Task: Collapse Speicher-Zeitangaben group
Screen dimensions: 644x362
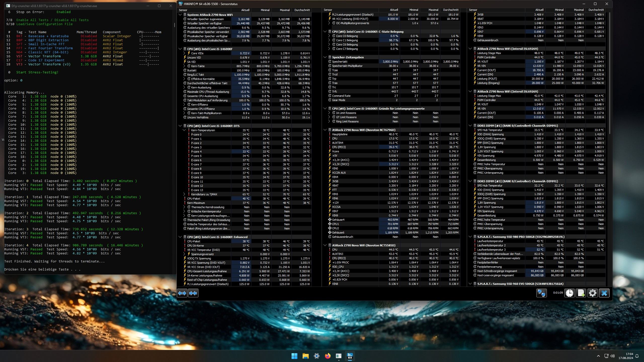Action: click(x=325, y=57)
